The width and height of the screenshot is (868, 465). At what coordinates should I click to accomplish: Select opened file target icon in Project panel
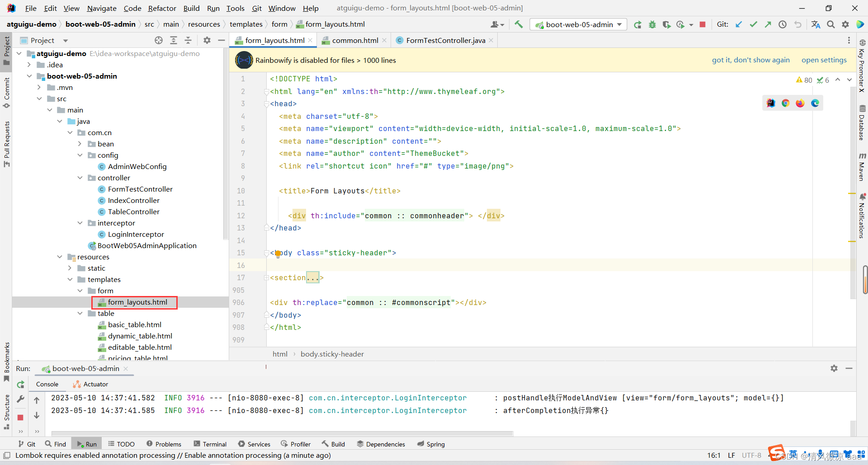click(x=159, y=40)
